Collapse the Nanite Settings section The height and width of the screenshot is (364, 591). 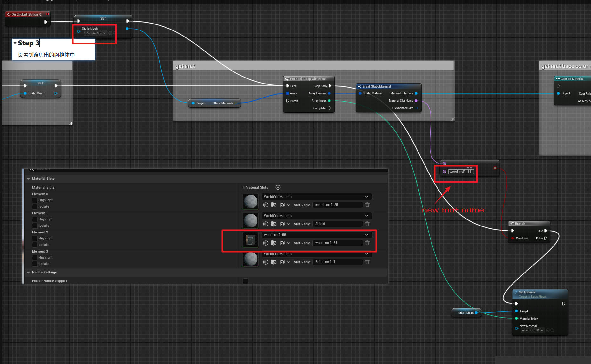tap(28, 272)
